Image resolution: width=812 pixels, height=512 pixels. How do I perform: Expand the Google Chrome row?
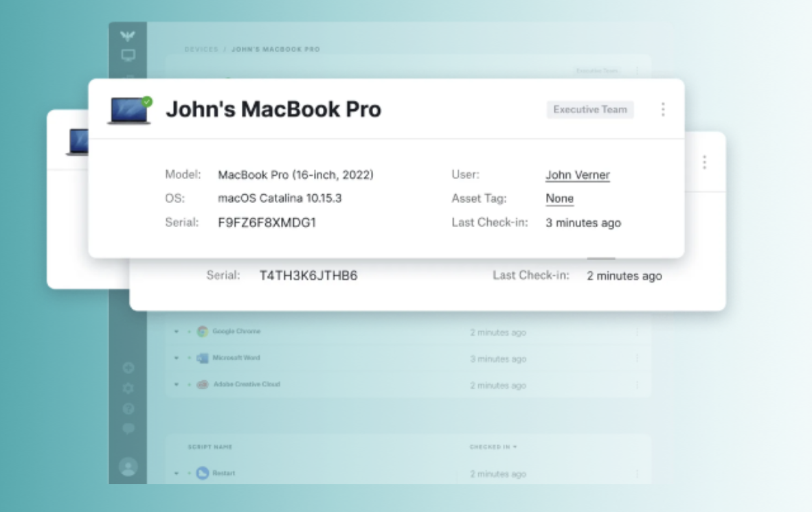(x=177, y=331)
